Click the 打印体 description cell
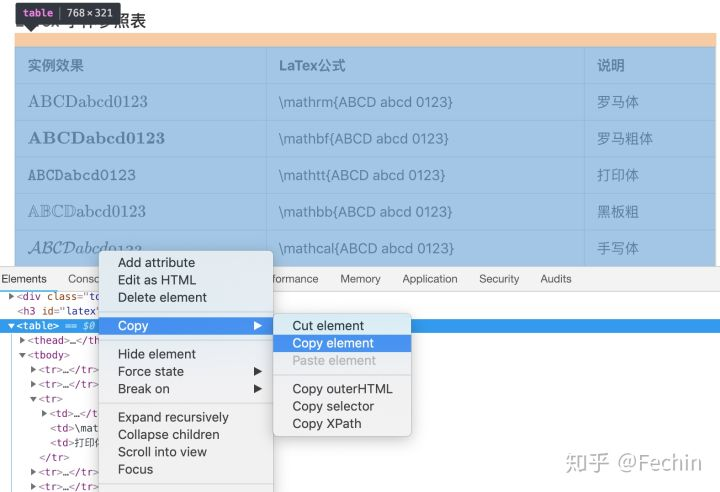 [x=650, y=175]
